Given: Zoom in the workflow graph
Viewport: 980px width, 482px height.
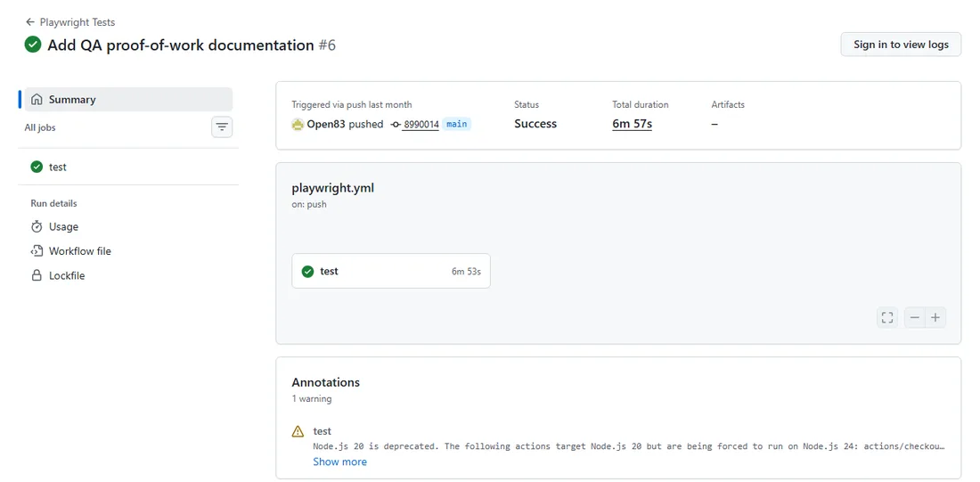Looking at the screenshot, I should click(935, 317).
